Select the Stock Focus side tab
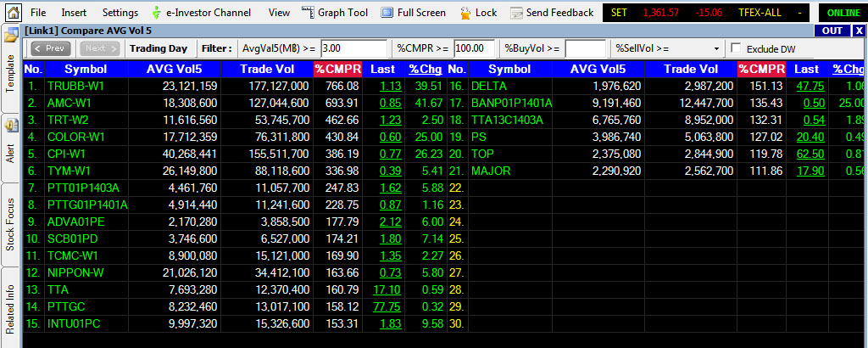 (10, 224)
